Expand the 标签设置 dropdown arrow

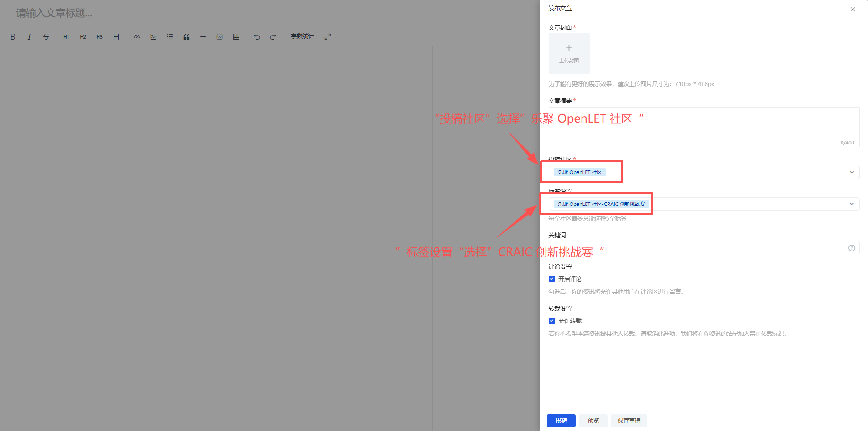click(851, 204)
